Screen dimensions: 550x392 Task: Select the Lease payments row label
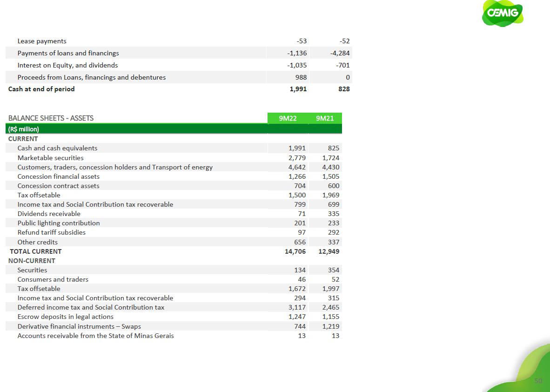[42, 41]
